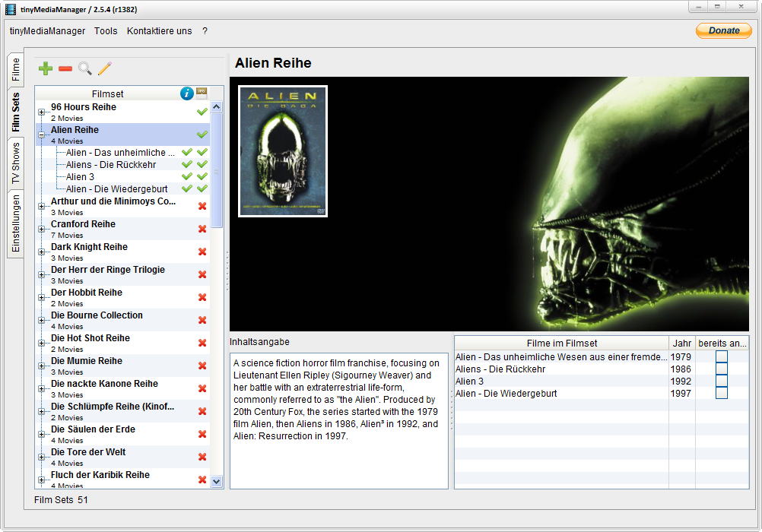Open the Tools menu

106,31
